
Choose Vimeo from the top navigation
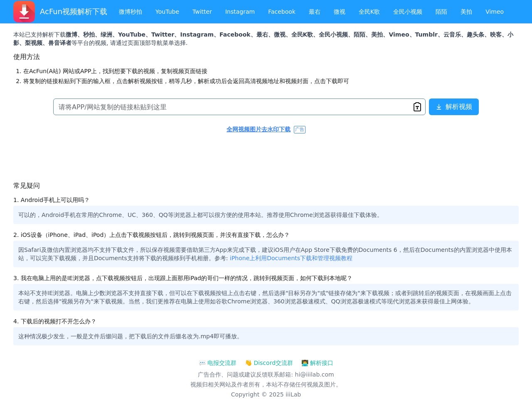[494, 12]
